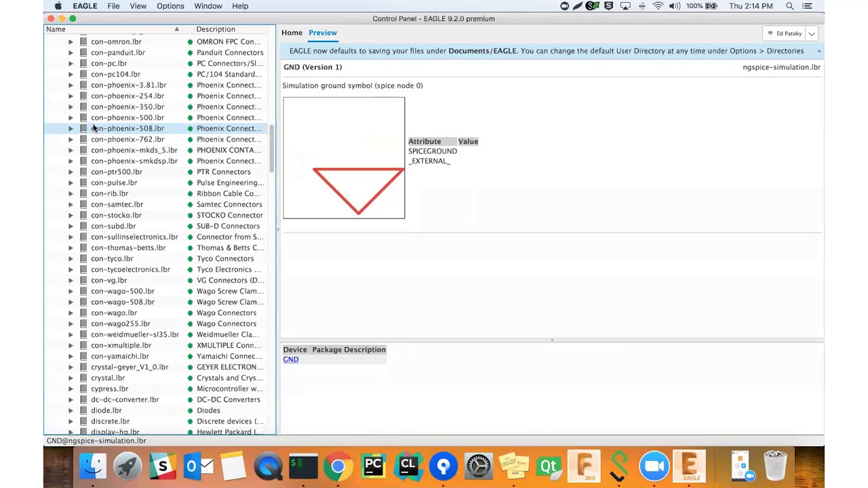Sort by the Name column header
The height and width of the screenshot is (488, 868).
(113, 29)
